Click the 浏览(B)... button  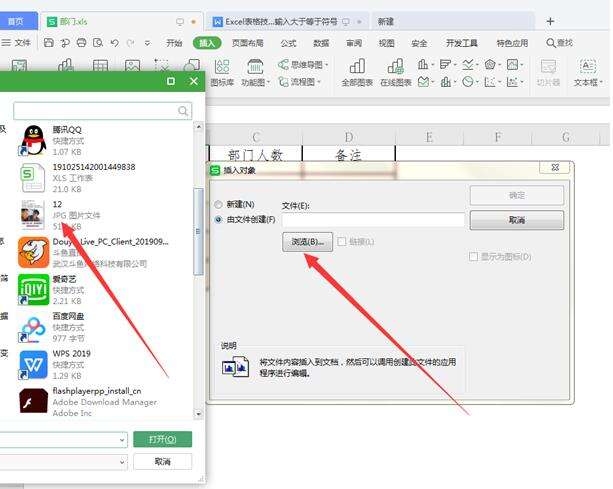click(307, 242)
